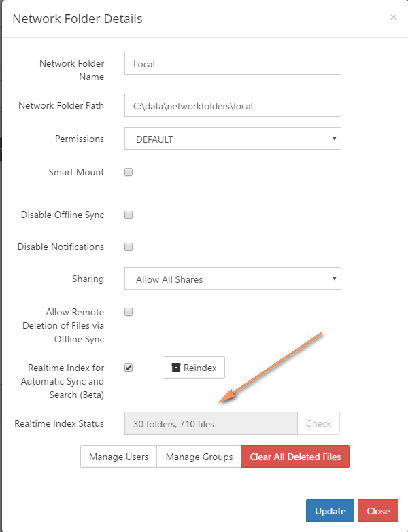Focus the Network Folder Path input
This screenshot has width=408, height=532.
click(233, 105)
